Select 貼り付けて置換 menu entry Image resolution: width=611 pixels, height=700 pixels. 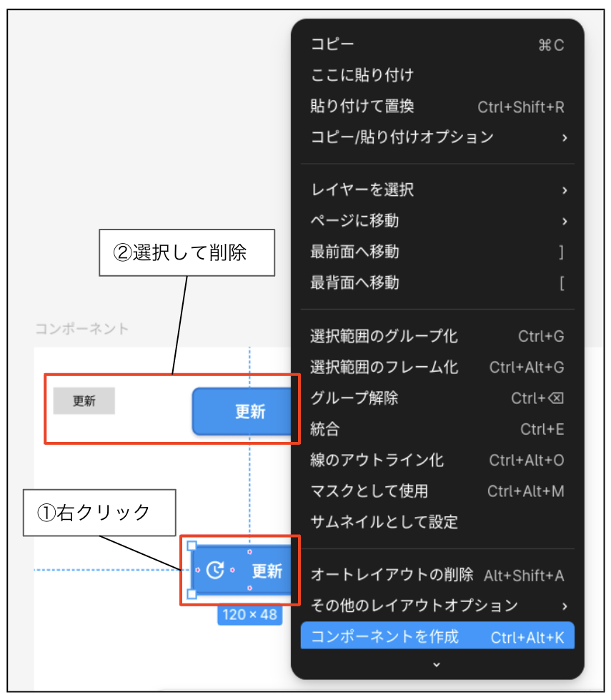[437, 107]
